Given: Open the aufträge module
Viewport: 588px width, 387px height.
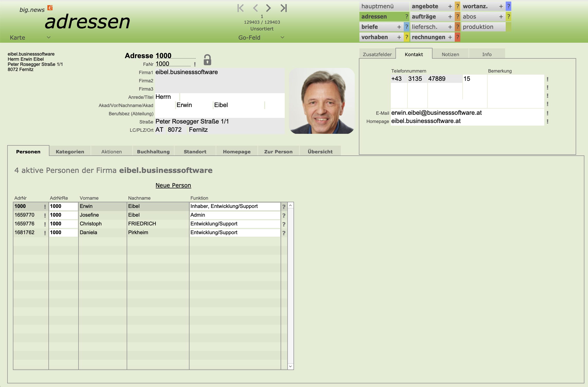Looking at the screenshot, I should pyautogui.click(x=428, y=16).
